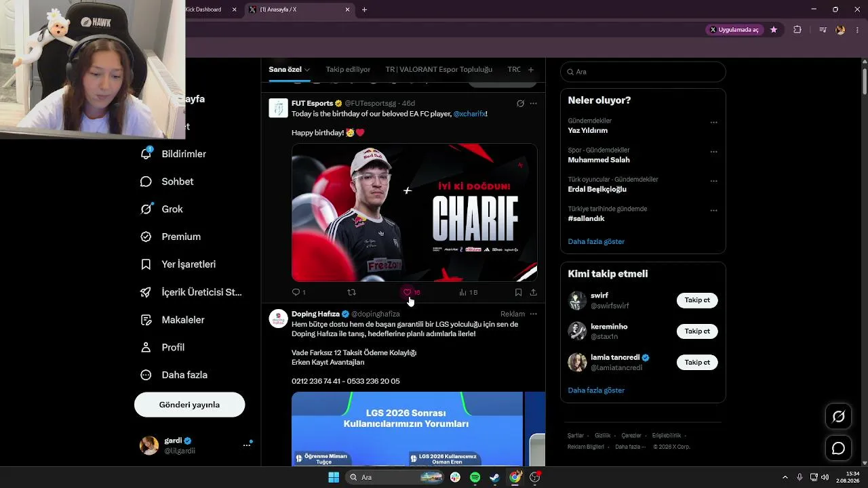The width and height of the screenshot is (868, 488).
Task: Open the Sohbet chat page
Action: [167, 182]
